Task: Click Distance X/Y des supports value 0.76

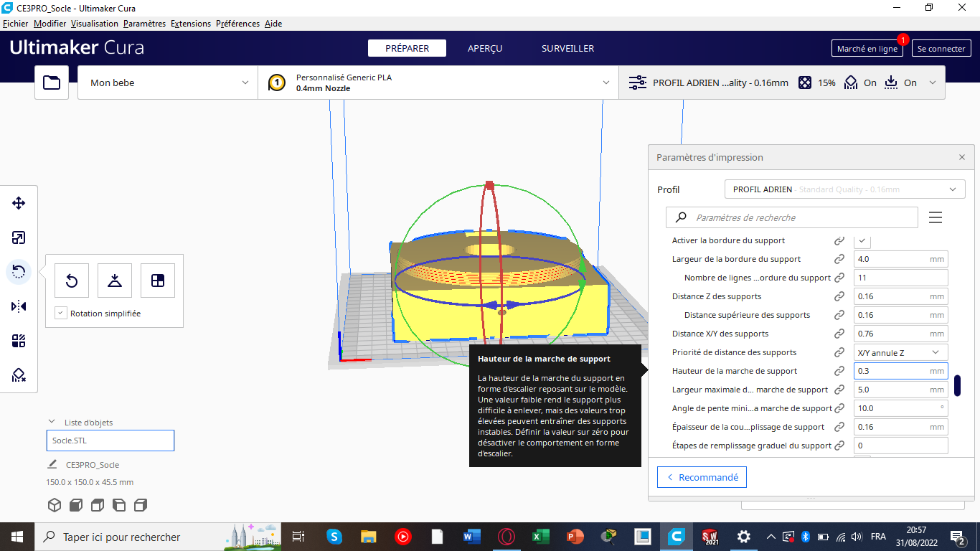Action: pos(900,334)
